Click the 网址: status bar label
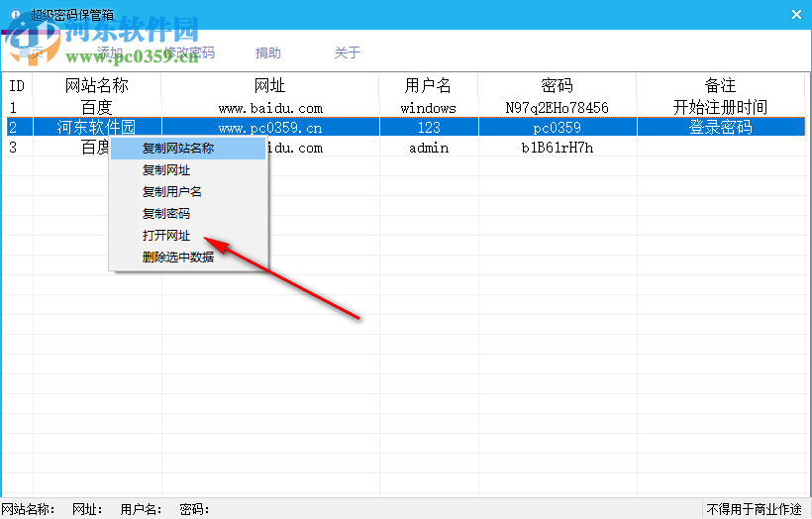 [87, 510]
